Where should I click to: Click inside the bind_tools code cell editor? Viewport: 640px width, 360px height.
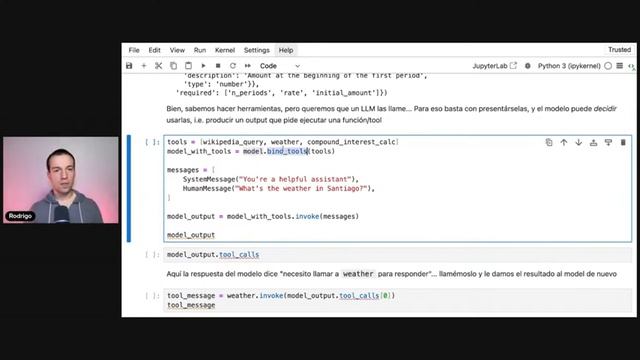[398, 189]
